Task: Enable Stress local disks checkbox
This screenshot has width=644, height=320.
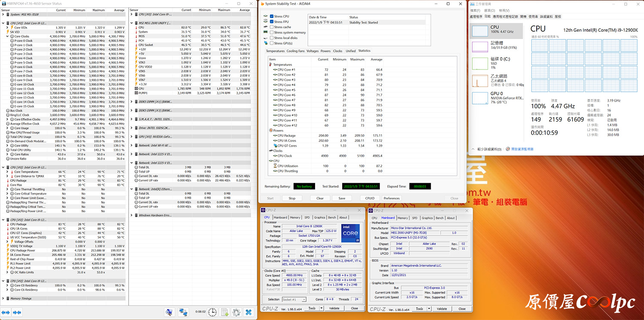Action: [272, 38]
